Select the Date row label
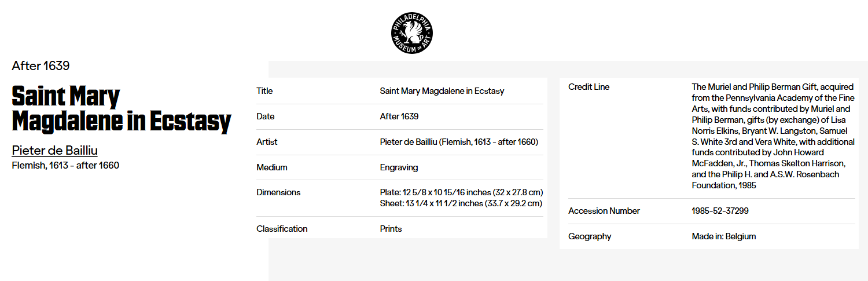The image size is (868, 281). 265,116
